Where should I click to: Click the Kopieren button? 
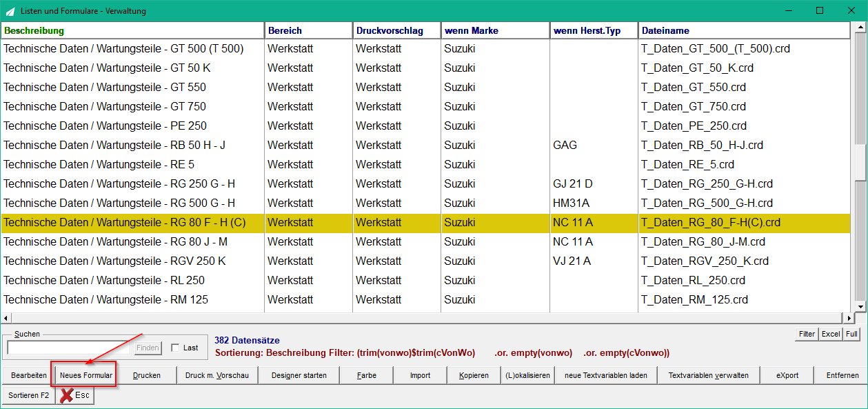[474, 375]
